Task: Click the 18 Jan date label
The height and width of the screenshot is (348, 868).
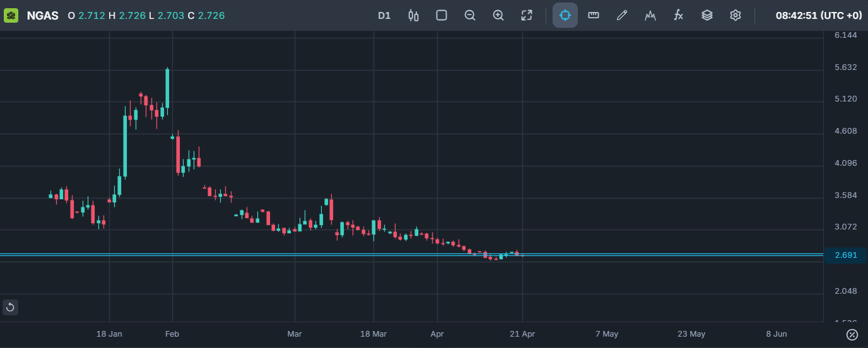Action: 109,333
